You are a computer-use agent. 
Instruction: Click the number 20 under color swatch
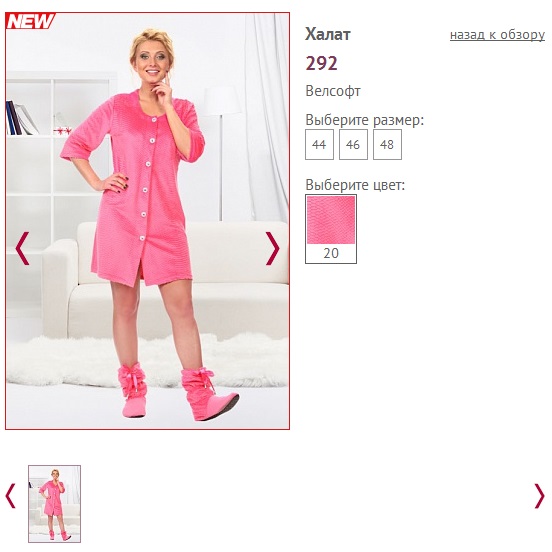(331, 253)
